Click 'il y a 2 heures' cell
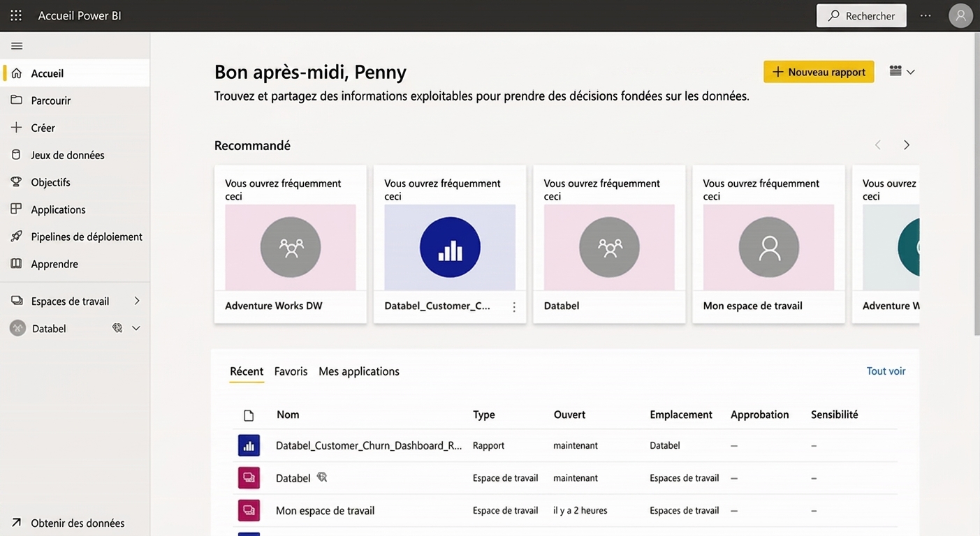This screenshot has width=980, height=536. pyautogui.click(x=580, y=510)
